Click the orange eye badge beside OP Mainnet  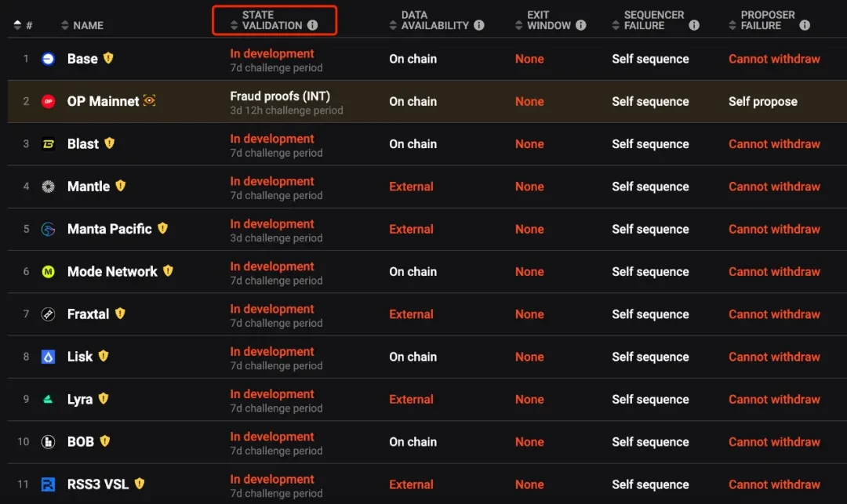coord(149,100)
